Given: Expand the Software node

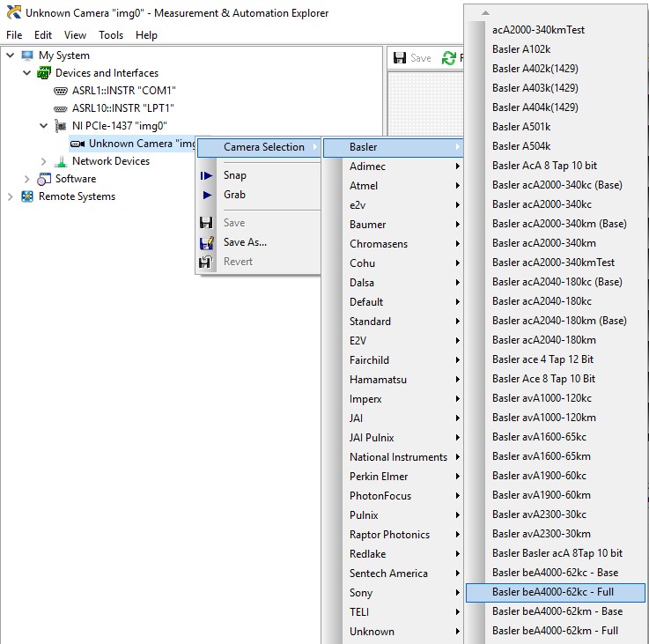Looking at the screenshot, I should point(27,179).
